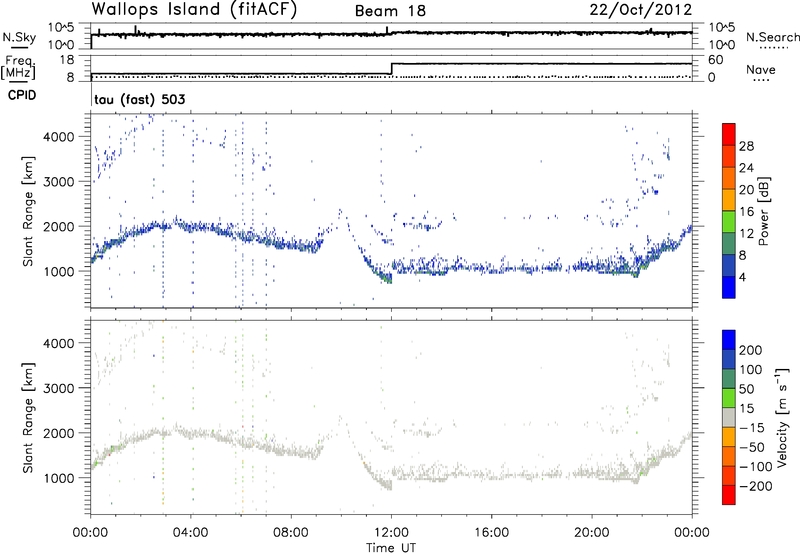Select the "60" Nave axis tick label
The height and width of the screenshot is (554, 800).
point(715,60)
